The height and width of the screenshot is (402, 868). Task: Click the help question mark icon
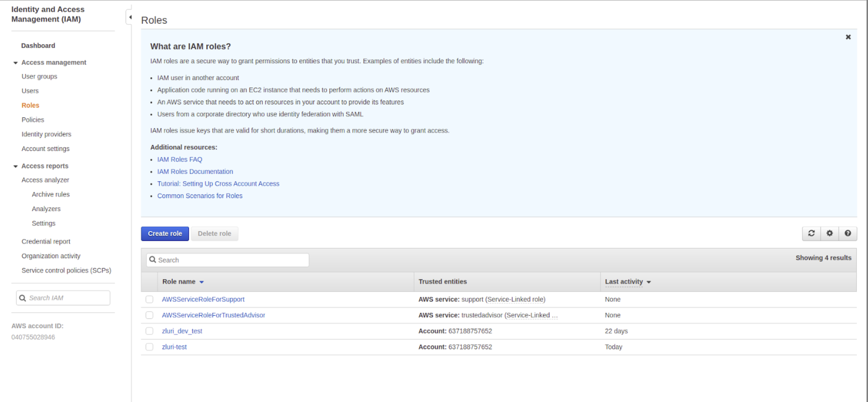click(x=848, y=233)
